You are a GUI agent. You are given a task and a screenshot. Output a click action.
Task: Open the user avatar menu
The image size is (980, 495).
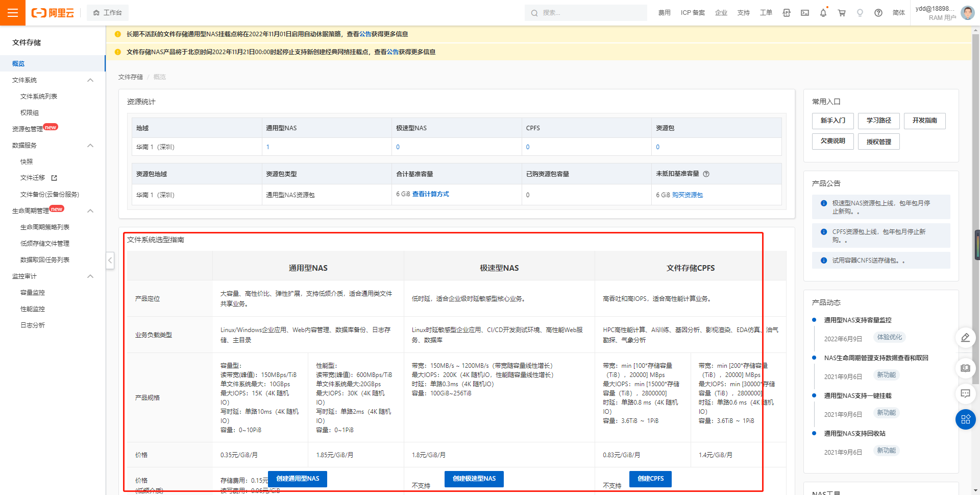[967, 13]
